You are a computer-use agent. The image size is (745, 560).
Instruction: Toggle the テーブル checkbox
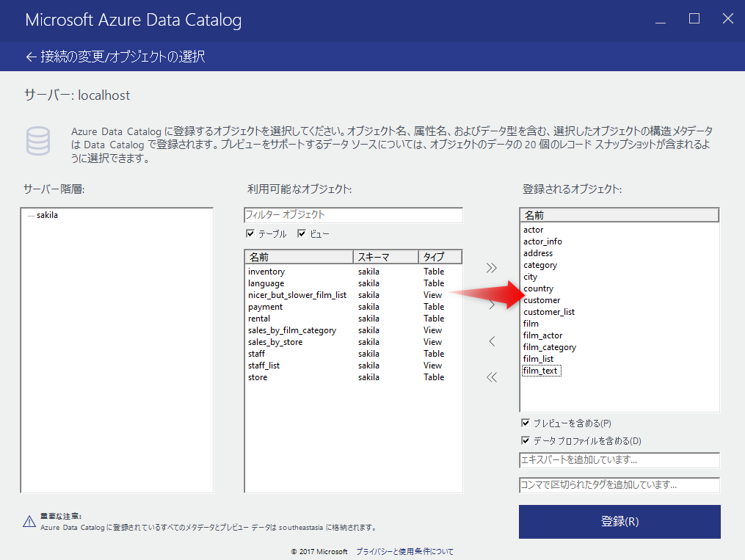click(x=250, y=233)
